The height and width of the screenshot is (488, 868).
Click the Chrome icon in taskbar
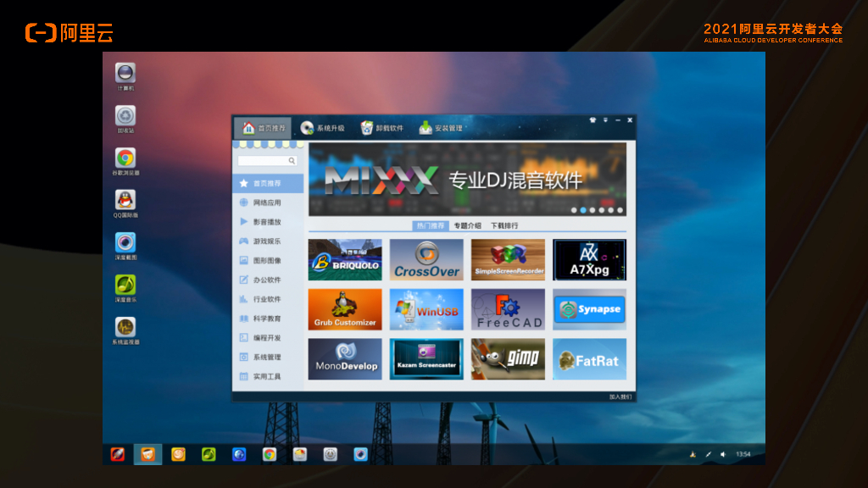[270, 454]
